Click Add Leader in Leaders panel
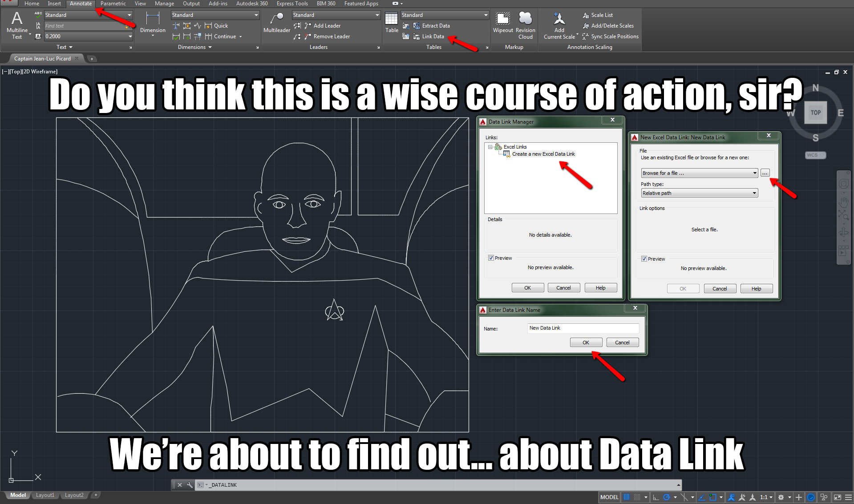The image size is (854, 504). click(323, 26)
